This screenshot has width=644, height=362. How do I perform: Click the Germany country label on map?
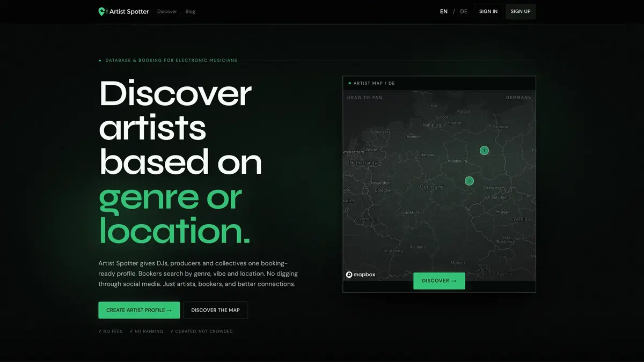tap(431, 187)
